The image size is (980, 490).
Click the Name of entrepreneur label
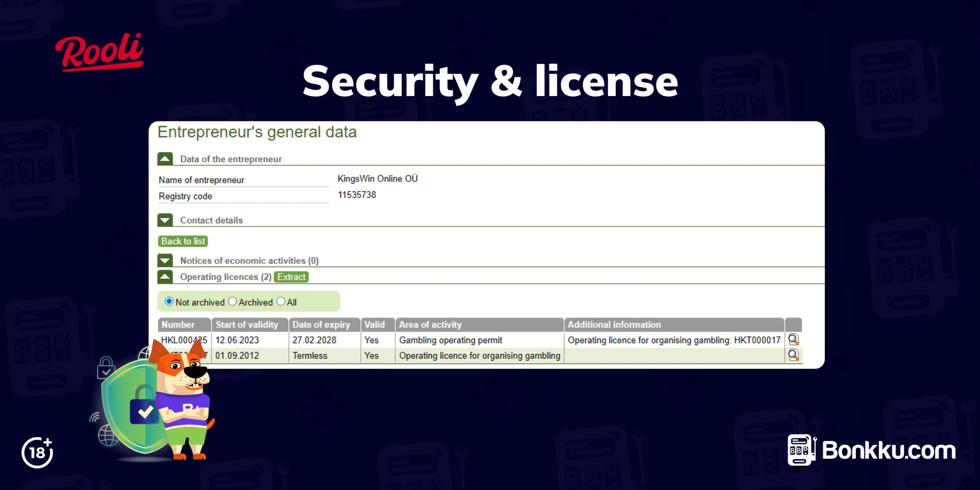[x=201, y=180]
